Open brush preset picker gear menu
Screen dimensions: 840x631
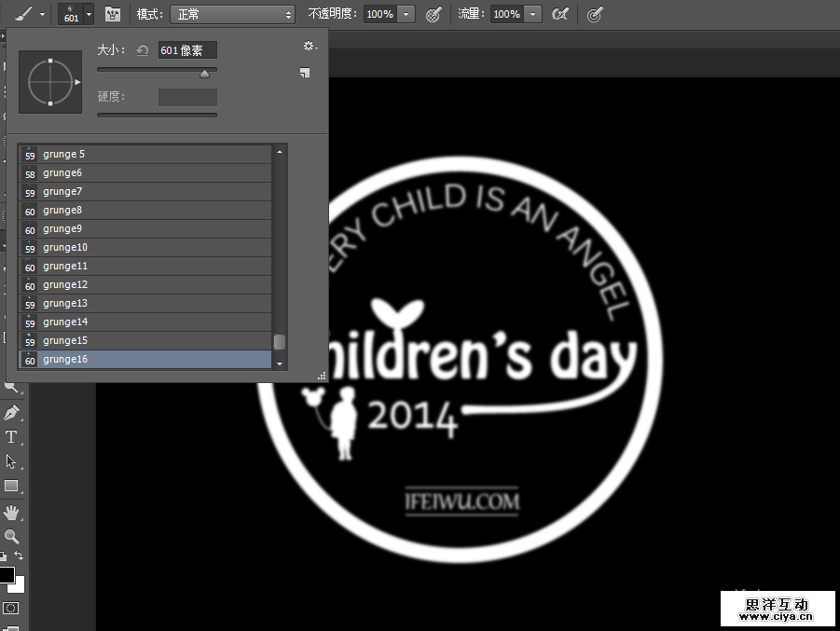tap(310, 47)
